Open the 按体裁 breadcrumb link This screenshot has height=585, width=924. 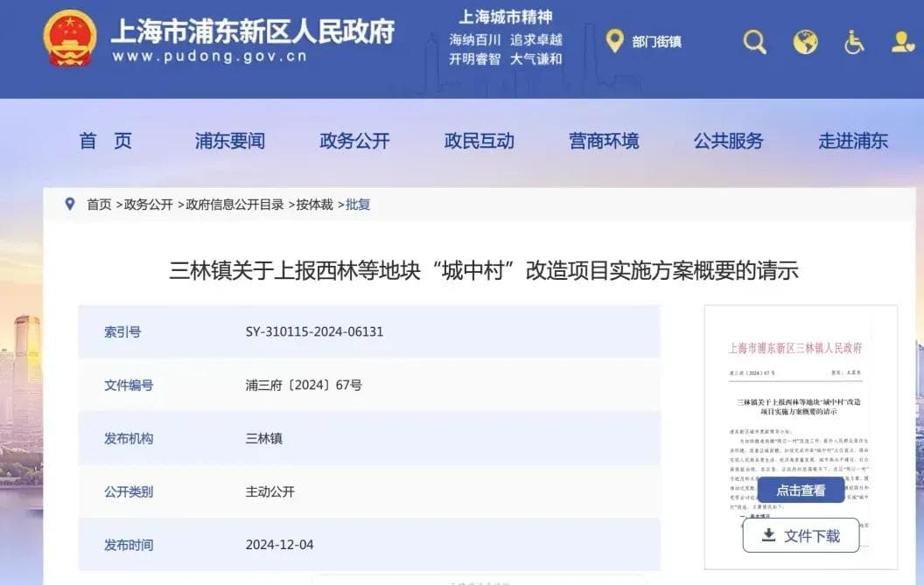pos(314,205)
